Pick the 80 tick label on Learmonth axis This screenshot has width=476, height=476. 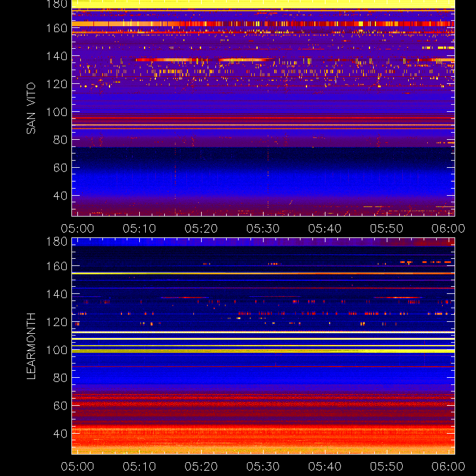[x=60, y=378]
